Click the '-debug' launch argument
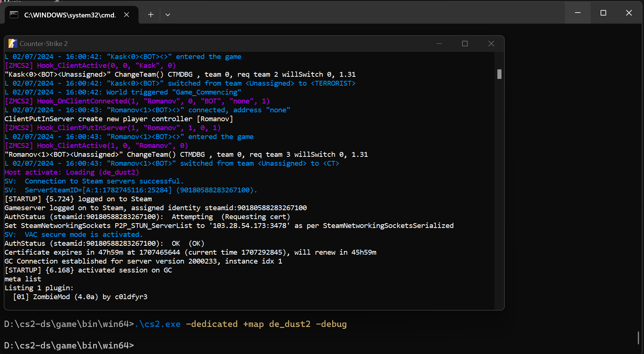 [331, 324]
